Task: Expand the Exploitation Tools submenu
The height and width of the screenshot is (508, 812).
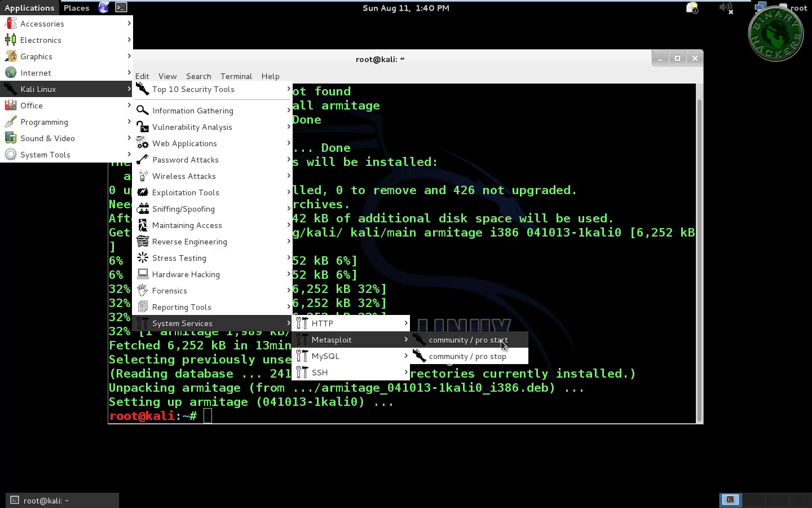Action: point(186,192)
